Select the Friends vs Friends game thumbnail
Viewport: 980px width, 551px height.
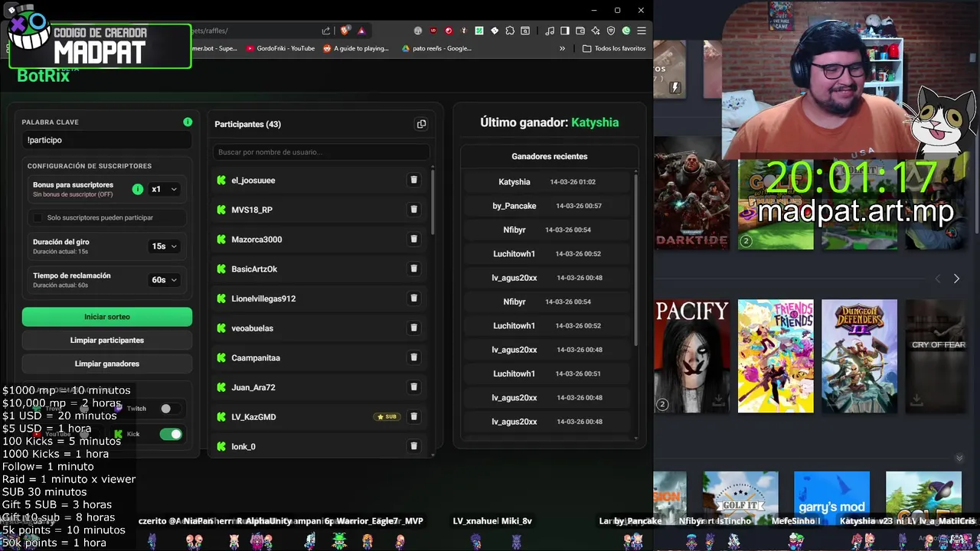click(x=776, y=356)
